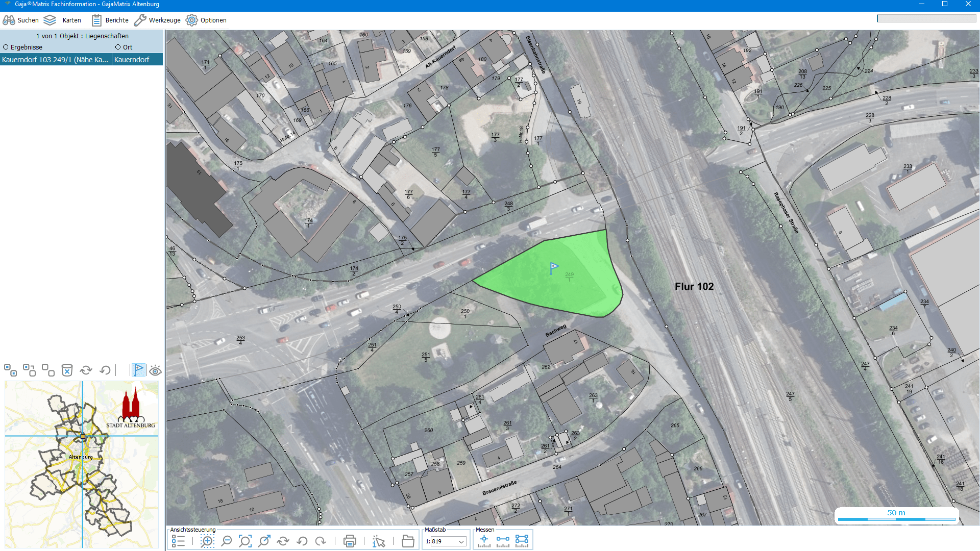This screenshot has height=551, width=980.
Task: Click the Altenburg overview map thumbnail
Action: [82, 464]
